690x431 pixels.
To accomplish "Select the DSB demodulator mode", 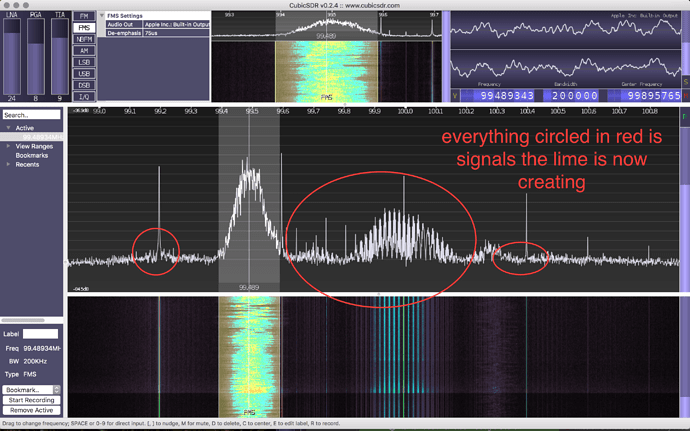I will pos(84,85).
